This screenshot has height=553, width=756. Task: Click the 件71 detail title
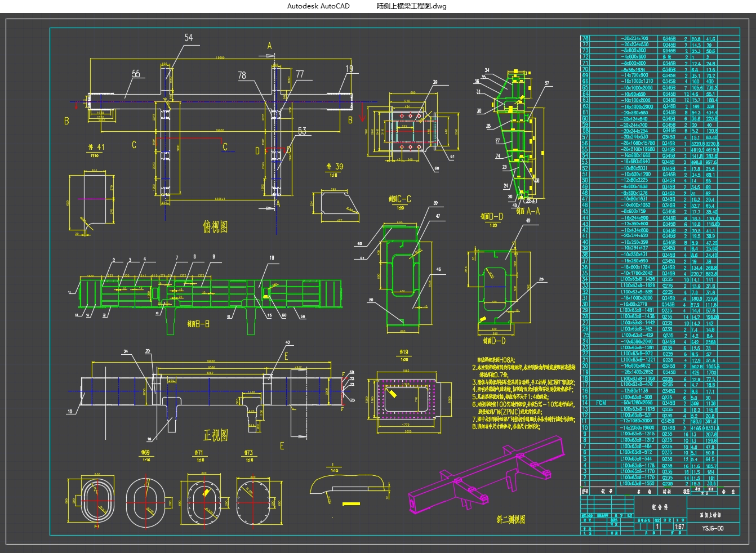[x=198, y=452]
